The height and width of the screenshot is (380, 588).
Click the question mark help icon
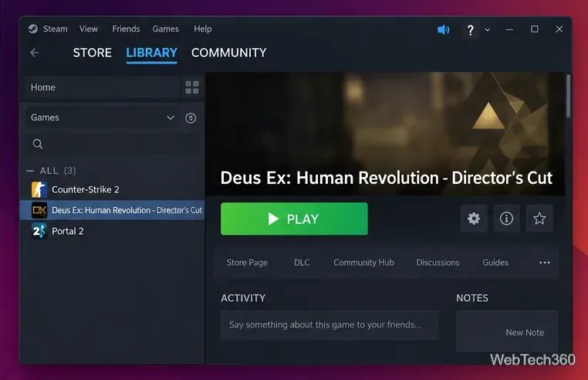pyautogui.click(x=470, y=29)
